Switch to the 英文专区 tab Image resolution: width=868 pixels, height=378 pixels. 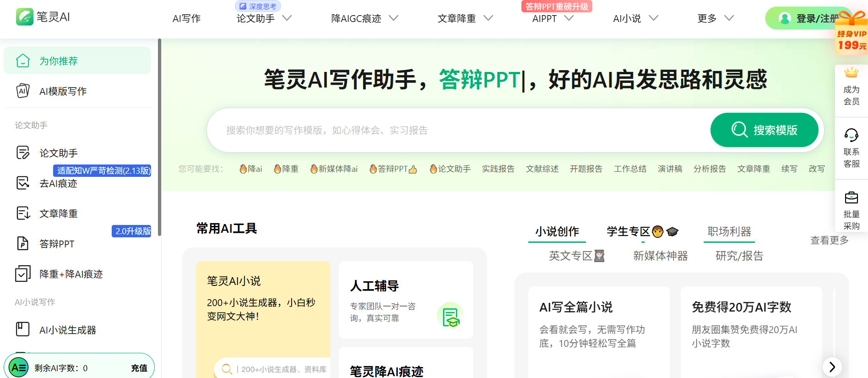[577, 256]
